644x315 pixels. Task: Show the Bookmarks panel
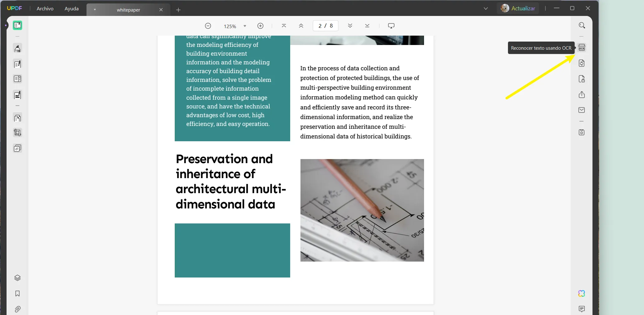coord(17,293)
